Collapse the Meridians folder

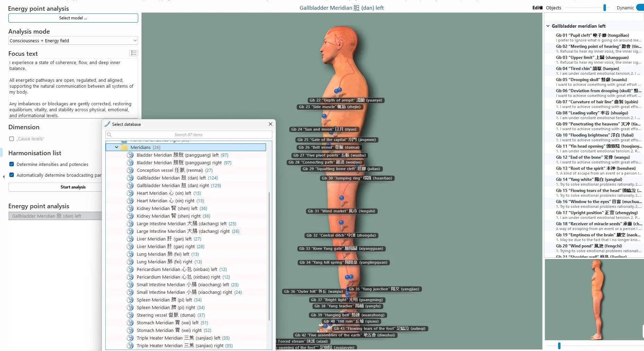pos(116,147)
